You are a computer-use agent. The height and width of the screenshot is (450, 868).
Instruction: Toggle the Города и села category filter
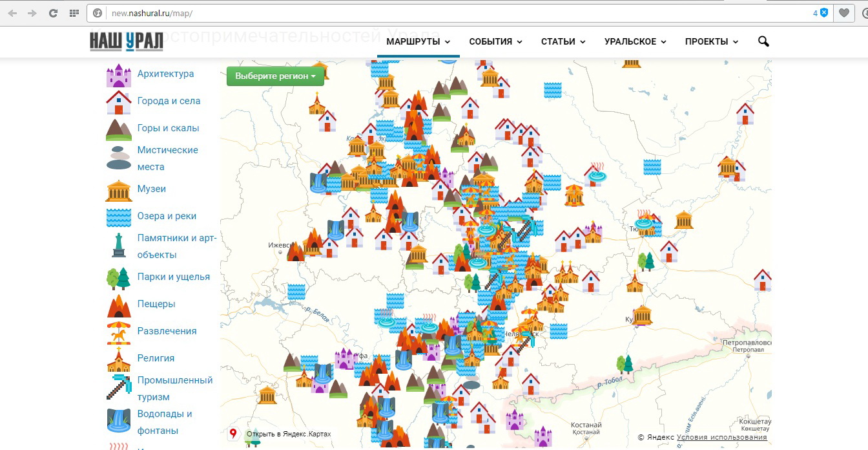click(169, 101)
